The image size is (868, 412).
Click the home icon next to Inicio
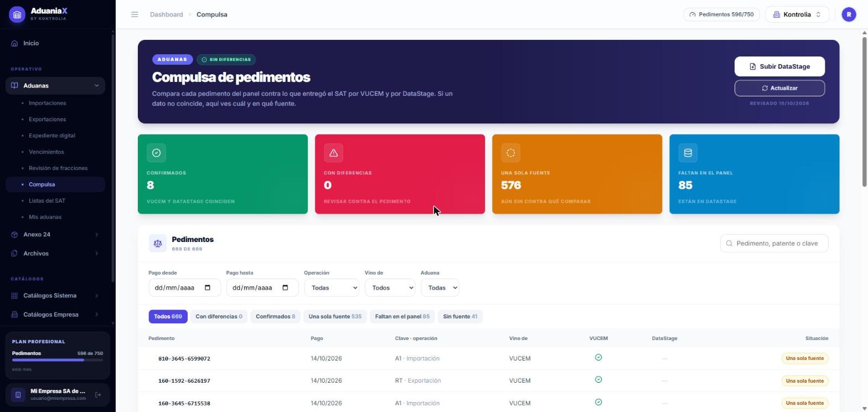coord(14,43)
